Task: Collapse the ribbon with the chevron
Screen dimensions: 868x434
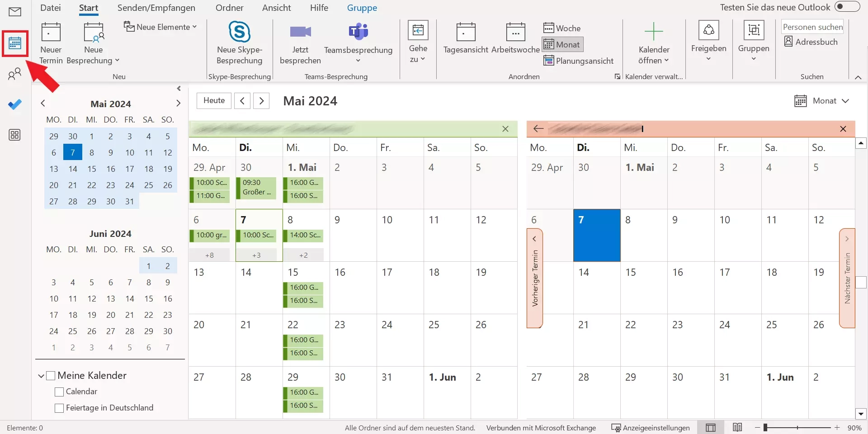Action: [x=858, y=77]
